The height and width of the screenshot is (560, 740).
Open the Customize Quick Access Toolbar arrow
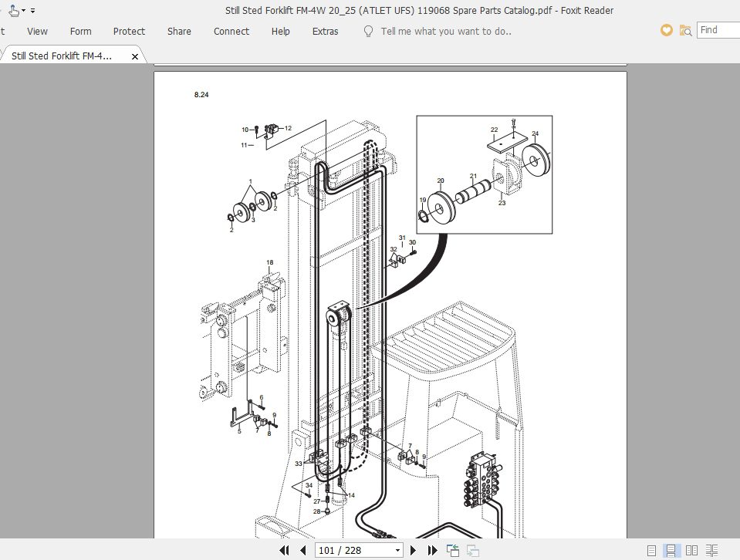32,10
